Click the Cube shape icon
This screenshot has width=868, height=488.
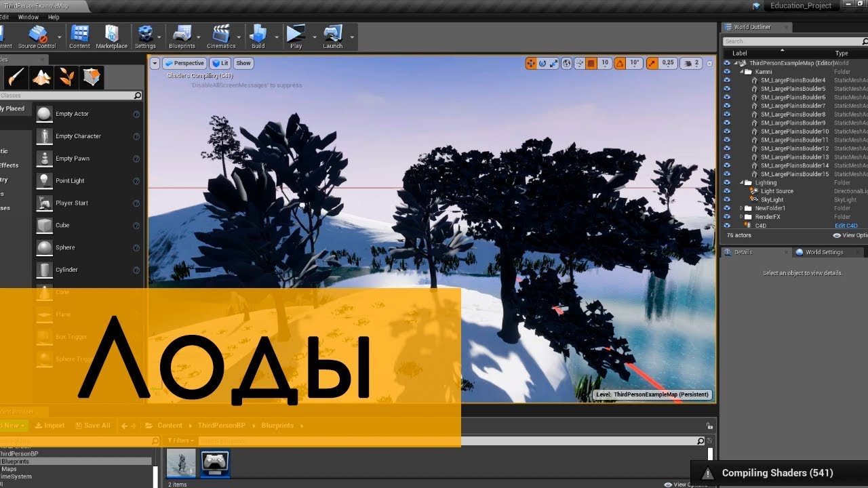pyautogui.click(x=45, y=225)
